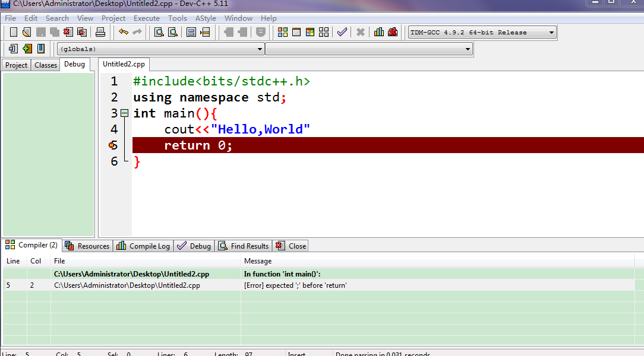This screenshot has width=644, height=356.
Task: Click the green plus icon in second toolbar
Action: 27,49
